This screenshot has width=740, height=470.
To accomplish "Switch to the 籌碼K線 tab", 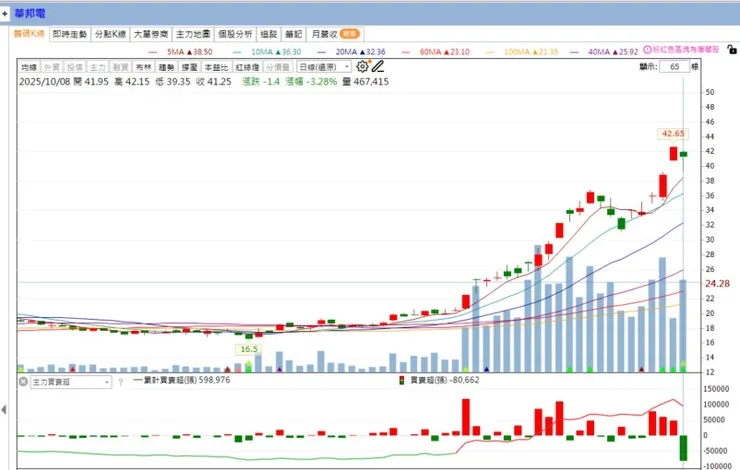I will 29,34.
